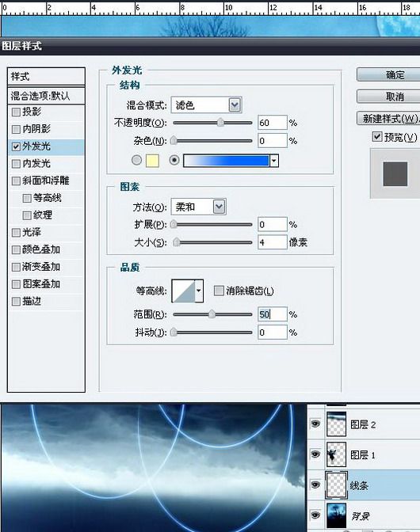Click the 范围 range slider handle
Viewport: 420px width, 532px height.
pyautogui.click(x=212, y=313)
